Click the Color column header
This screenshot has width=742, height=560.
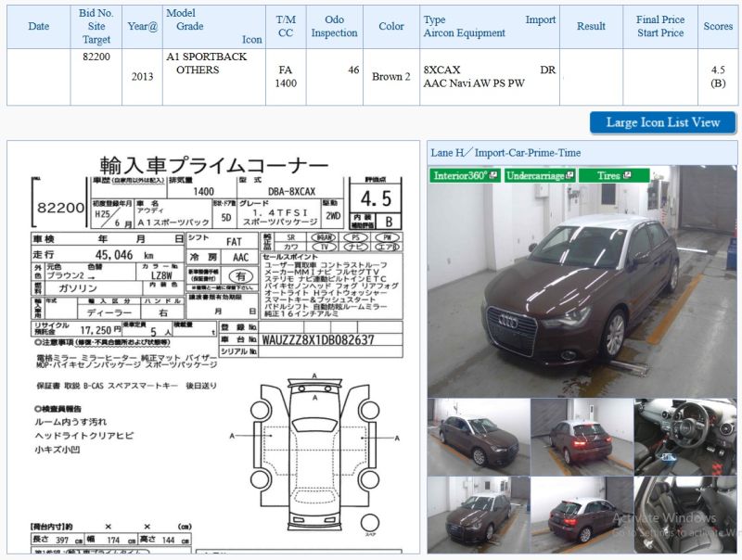coord(391,27)
